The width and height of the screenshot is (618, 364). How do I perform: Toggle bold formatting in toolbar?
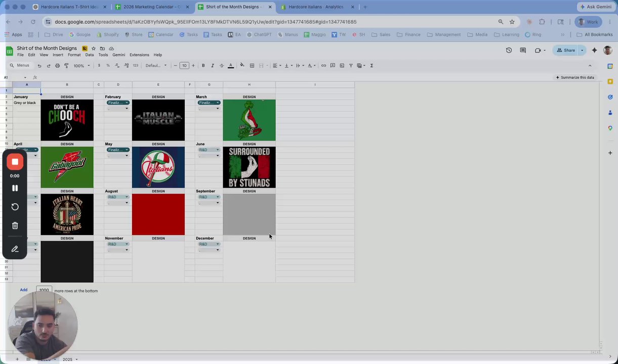[x=203, y=65]
